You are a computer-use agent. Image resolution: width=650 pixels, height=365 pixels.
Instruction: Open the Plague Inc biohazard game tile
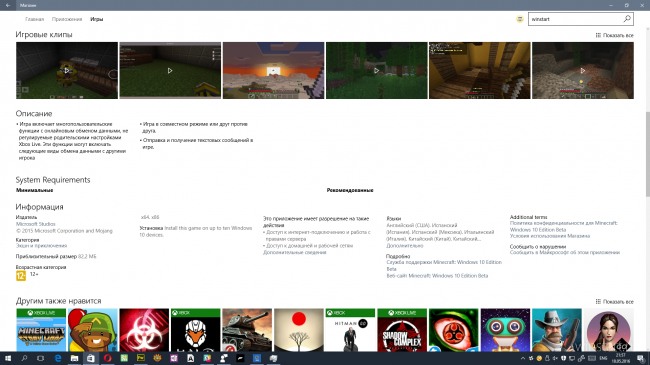[x=144, y=330]
